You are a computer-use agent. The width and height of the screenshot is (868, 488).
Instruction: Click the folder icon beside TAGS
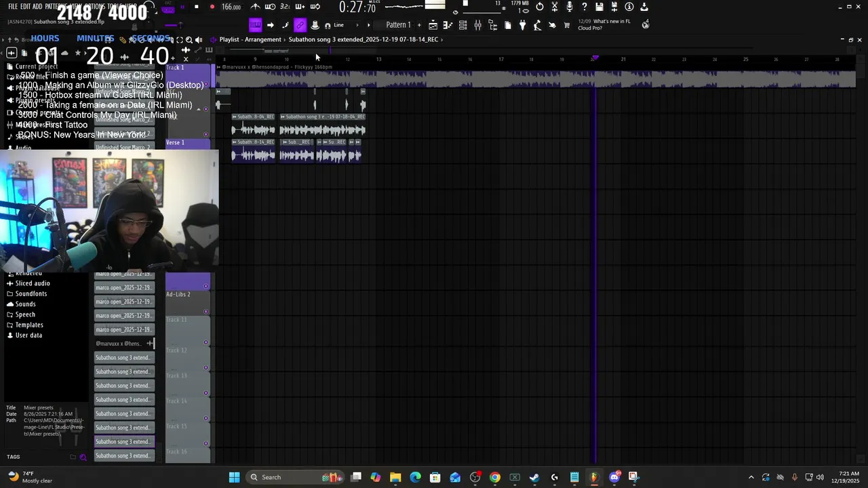(73, 457)
